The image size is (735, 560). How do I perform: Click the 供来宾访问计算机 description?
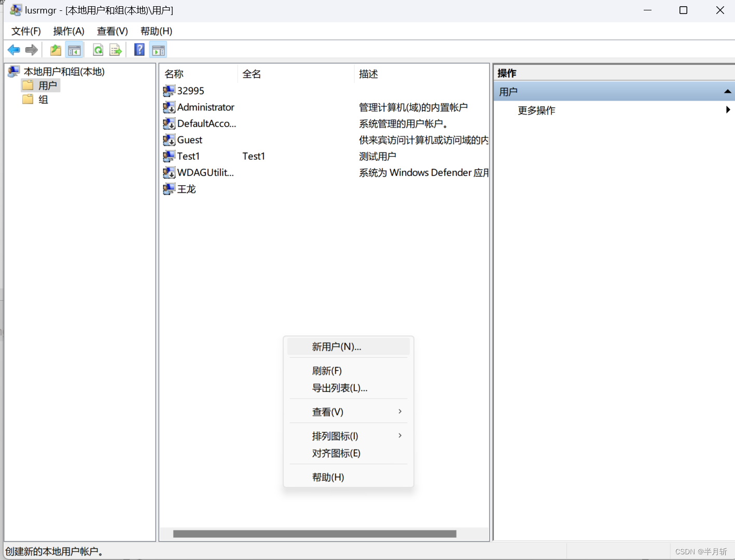(424, 140)
